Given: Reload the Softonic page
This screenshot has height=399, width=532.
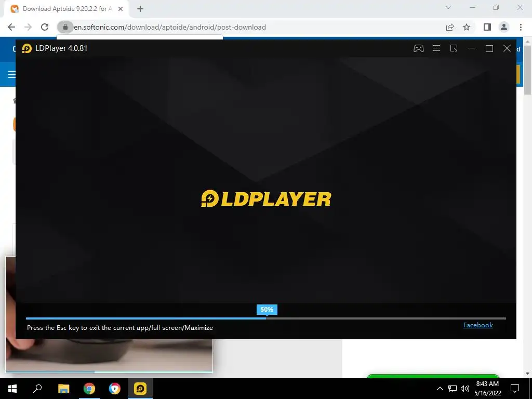Looking at the screenshot, I should pyautogui.click(x=45, y=27).
